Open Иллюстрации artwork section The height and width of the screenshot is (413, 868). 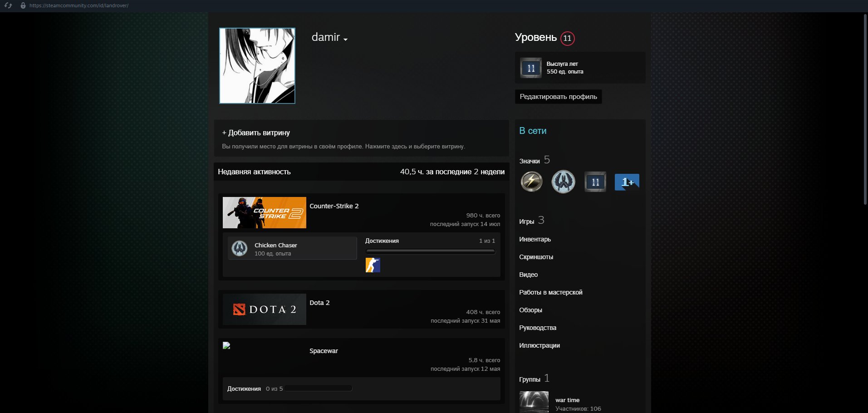pyautogui.click(x=539, y=345)
